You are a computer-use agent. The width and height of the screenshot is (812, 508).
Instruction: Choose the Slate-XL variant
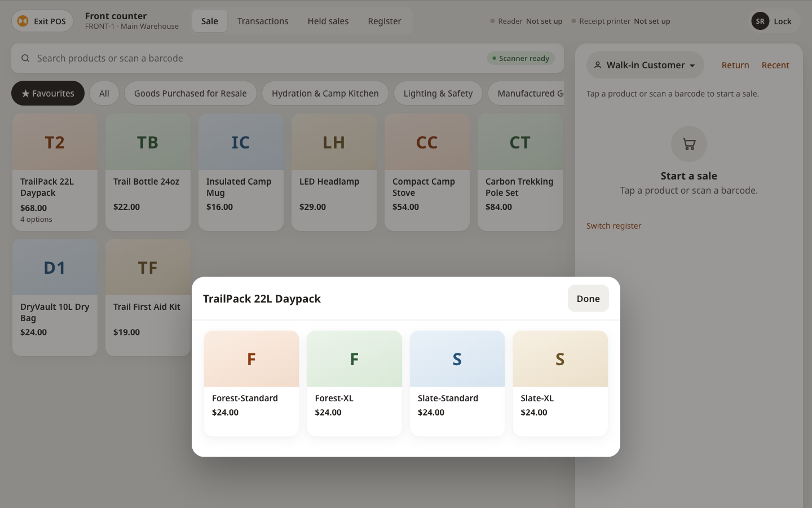tap(560, 383)
